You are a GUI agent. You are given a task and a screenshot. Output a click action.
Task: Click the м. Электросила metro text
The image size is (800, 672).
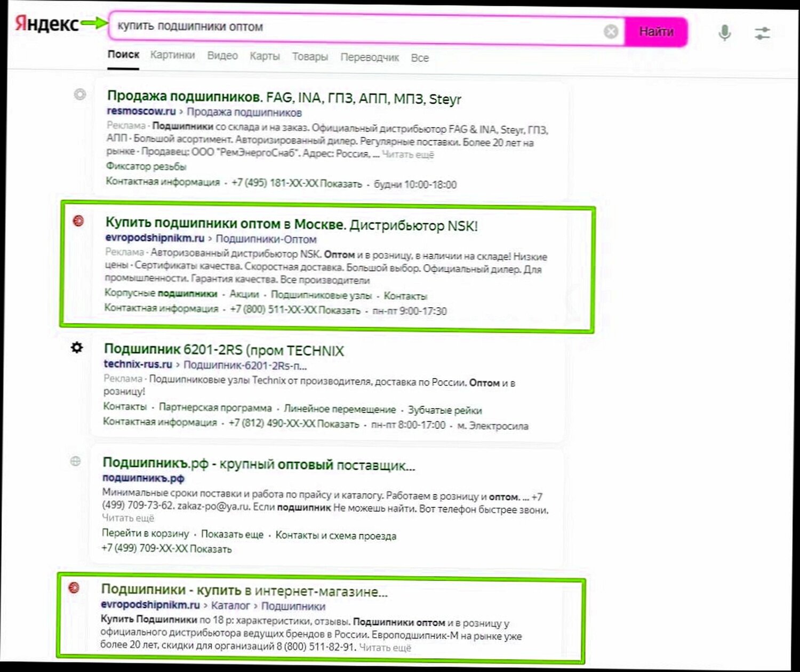click(x=493, y=426)
